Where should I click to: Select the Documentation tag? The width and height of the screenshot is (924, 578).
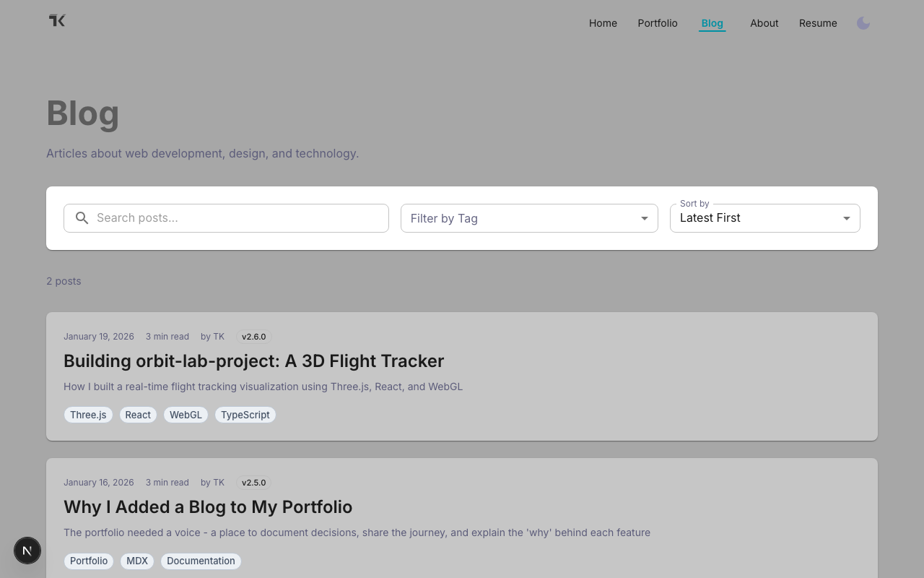coord(201,561)
